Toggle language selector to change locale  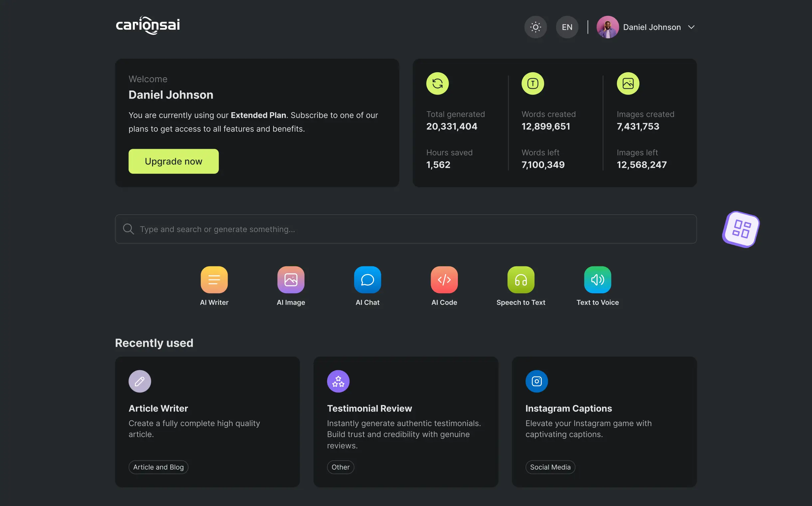566,27
